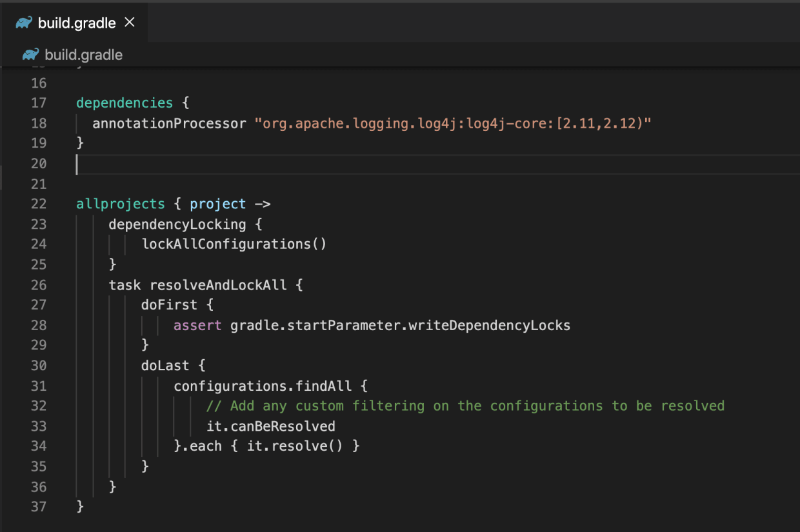Viewport: 800px width, 532px height.
Task: Click 'it.canBeResolved' on line 33
Action: (270, 426)
